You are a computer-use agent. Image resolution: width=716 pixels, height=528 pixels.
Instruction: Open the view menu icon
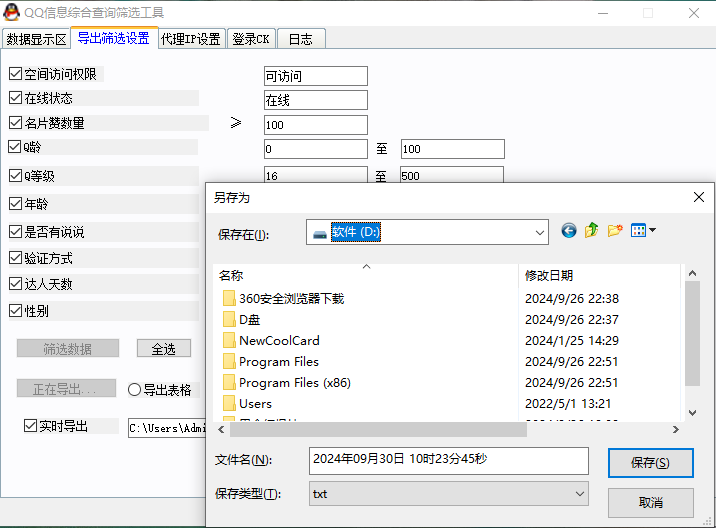[643, 231]
